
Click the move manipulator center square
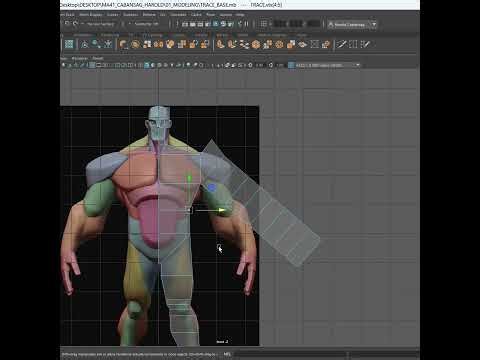pyautogui.click(x=189, y=210)
